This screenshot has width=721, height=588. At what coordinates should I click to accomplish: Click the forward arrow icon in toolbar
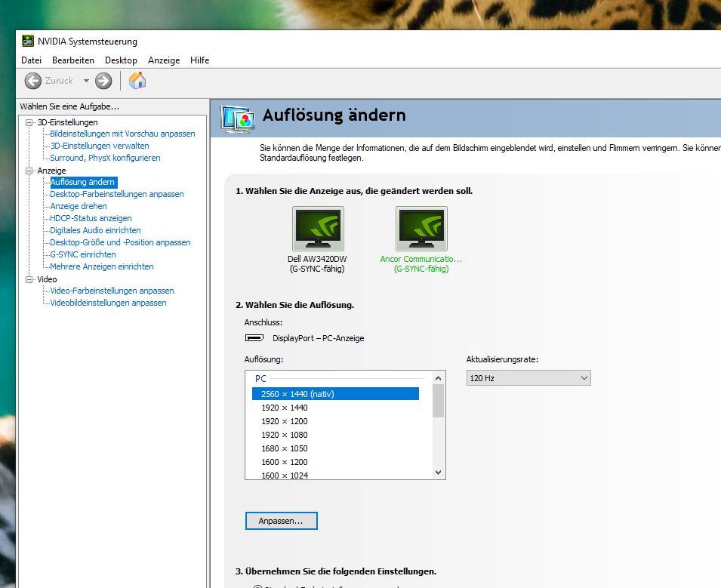tap(103, 81)
